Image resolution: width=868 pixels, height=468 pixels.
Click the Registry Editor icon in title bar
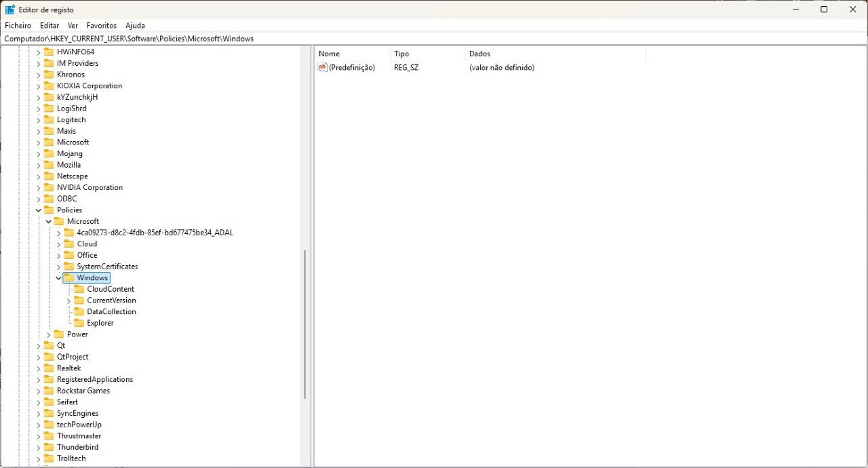click(10, 9)
